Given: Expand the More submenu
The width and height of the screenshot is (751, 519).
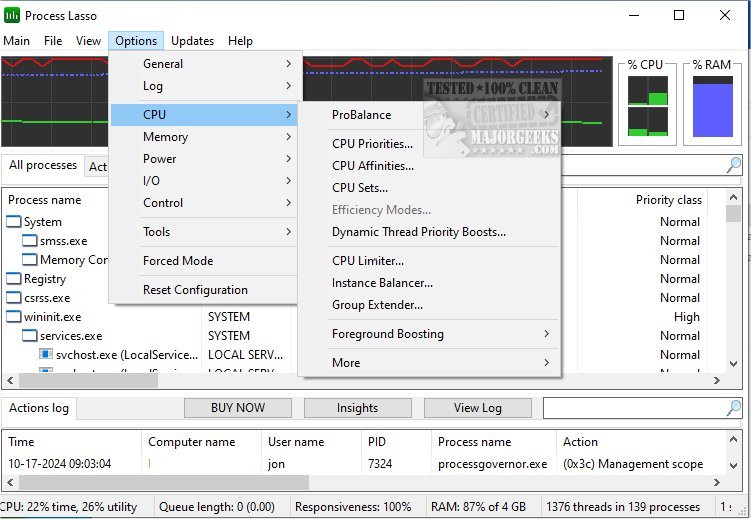Looking at the screenshot, I should (x=430, y=362).
